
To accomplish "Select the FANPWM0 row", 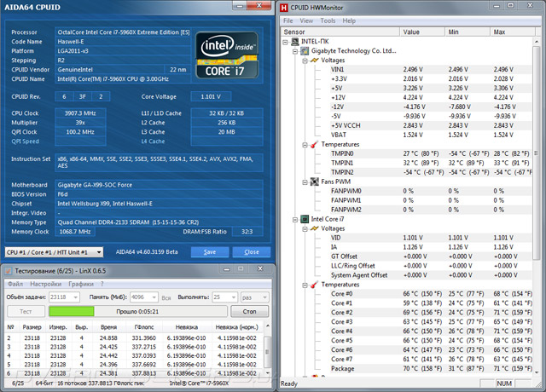I will 431,191.
